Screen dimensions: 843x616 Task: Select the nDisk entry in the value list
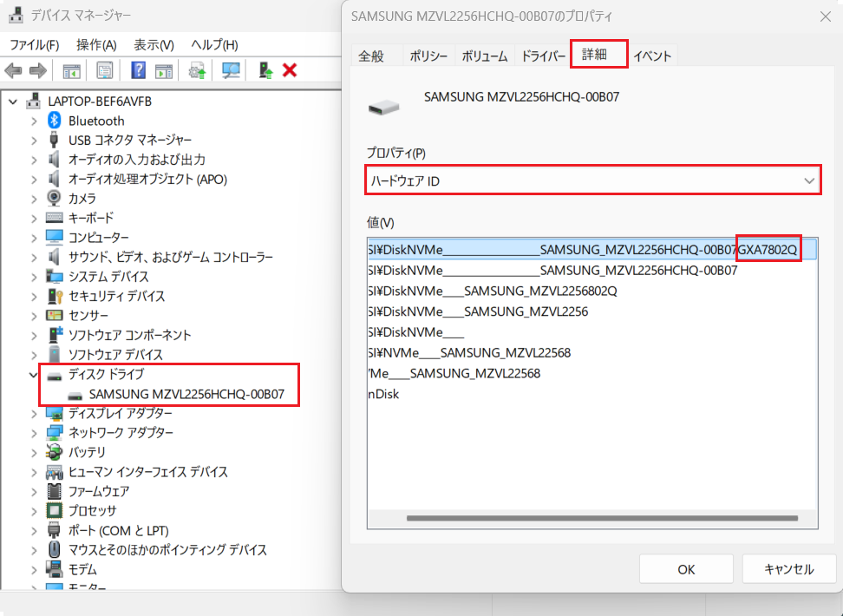click(383, 393)
